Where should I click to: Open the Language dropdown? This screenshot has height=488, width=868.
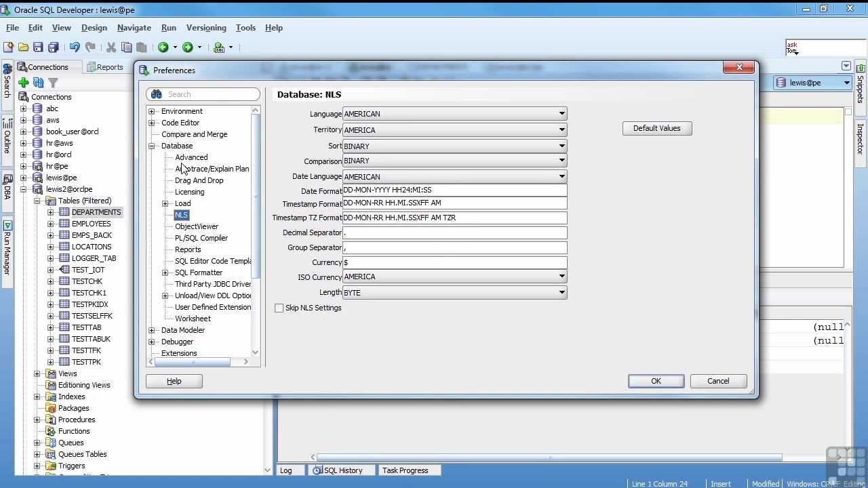pos(561,114)
